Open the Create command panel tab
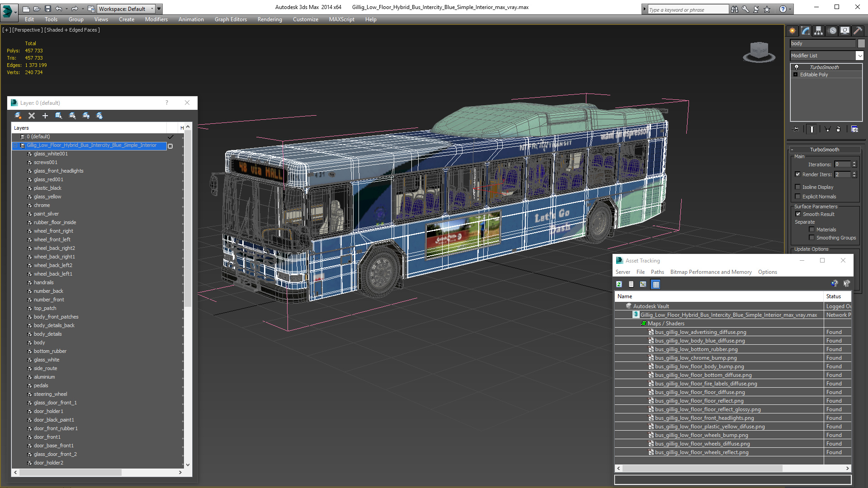 pyautogui.click(x=793, y=31)
